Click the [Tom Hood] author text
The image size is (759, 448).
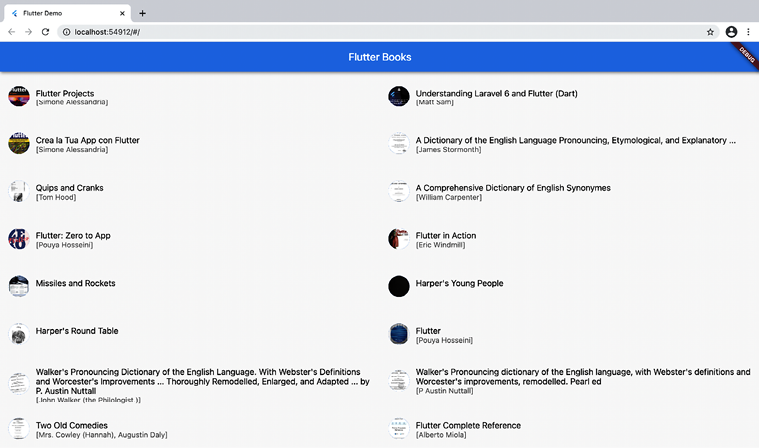(56, 197)
